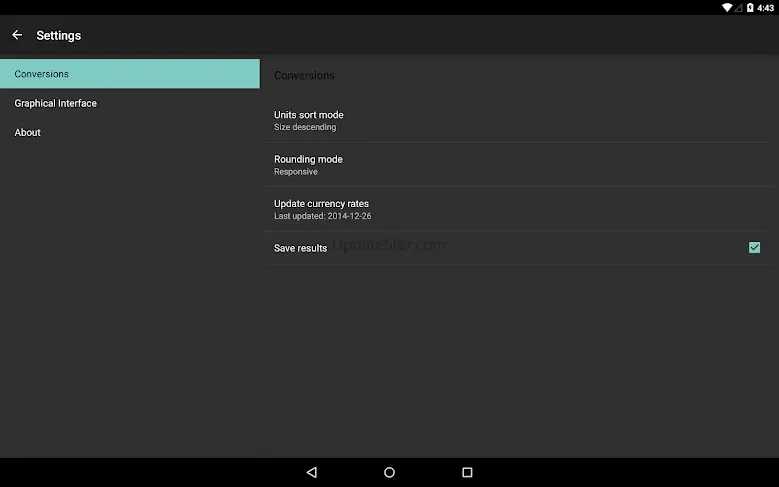Change the Size descending sort value
Screen dimensions: 779x487
(x=305, y=127)
